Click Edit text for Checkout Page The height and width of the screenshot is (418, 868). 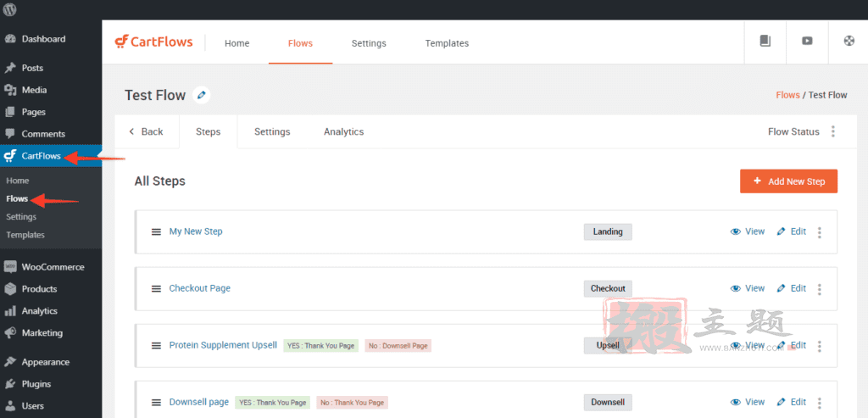pyautogui.click(x=798, y=288)
